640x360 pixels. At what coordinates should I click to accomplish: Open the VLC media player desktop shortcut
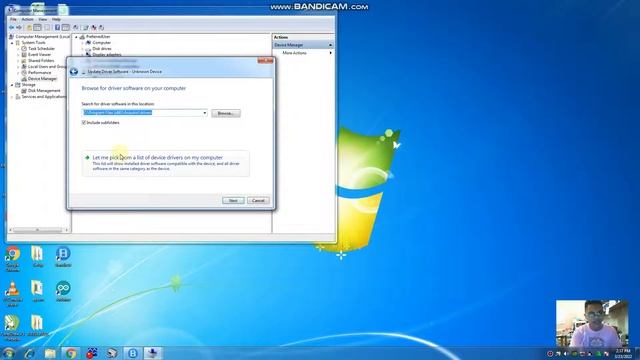click(x=13, y=293)
